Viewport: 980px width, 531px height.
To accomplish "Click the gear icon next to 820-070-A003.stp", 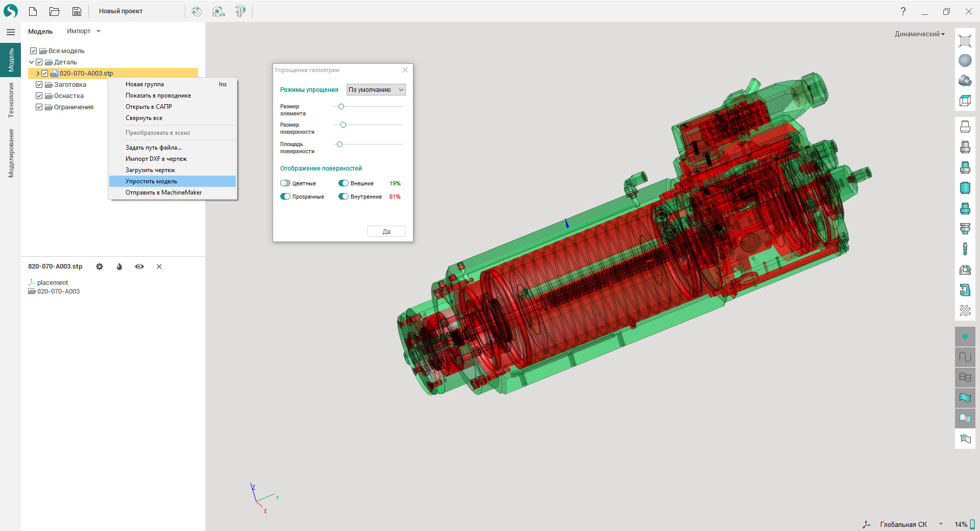I will 100,267.
